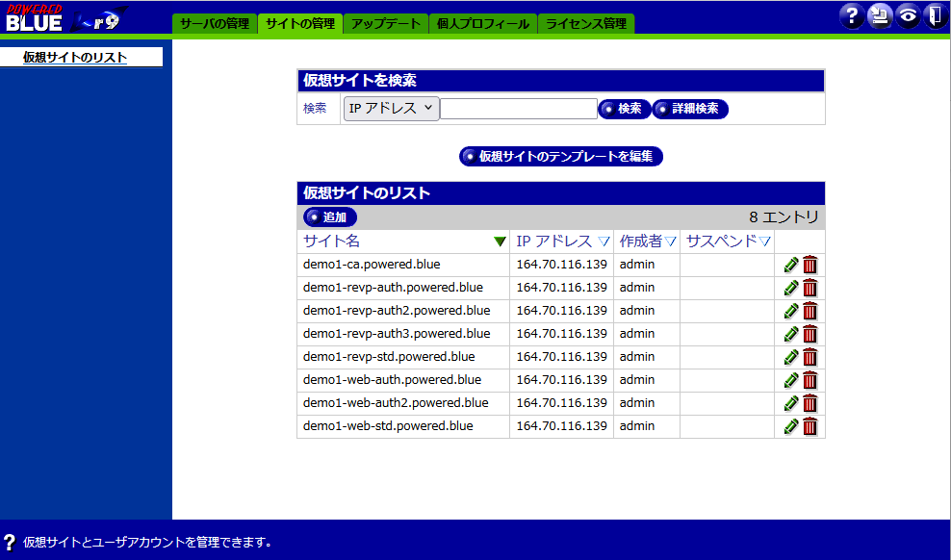Click the server monitor icon in the header
Image resolution: width=951 pixels, height=560 pixels.
coord(879,16)
